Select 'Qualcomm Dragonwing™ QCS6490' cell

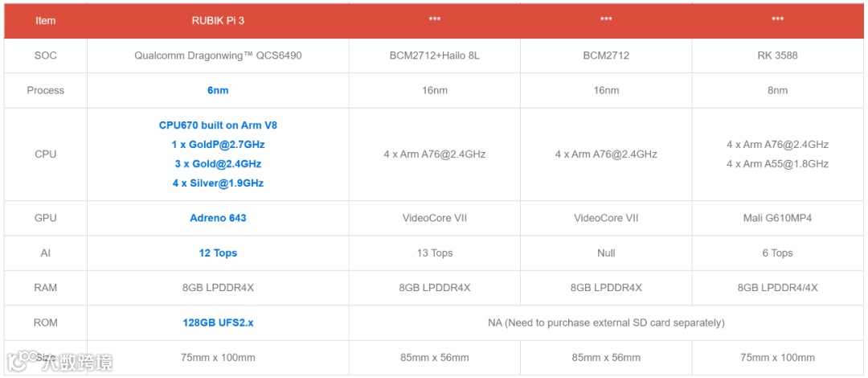pyautogui.click(x=218, y=56)
